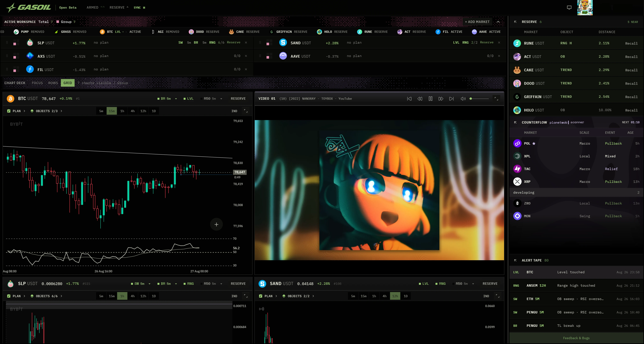Collapse the active workspace panel
This screenshot has height=344, width=644.
(x=498, y=22)
